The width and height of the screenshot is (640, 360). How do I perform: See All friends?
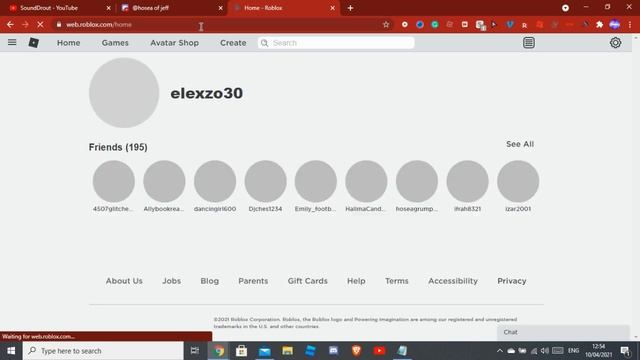520,144
